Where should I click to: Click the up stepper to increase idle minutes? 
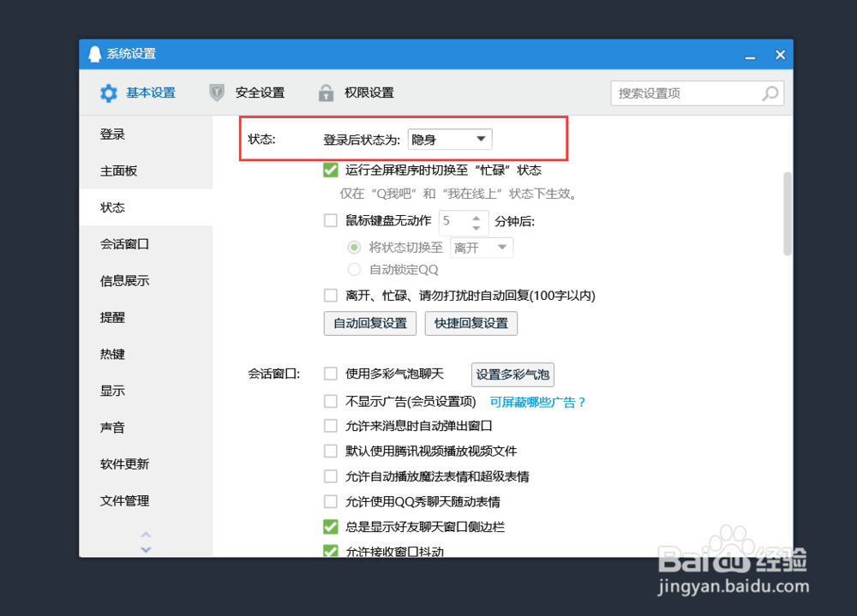click(478, 218)
